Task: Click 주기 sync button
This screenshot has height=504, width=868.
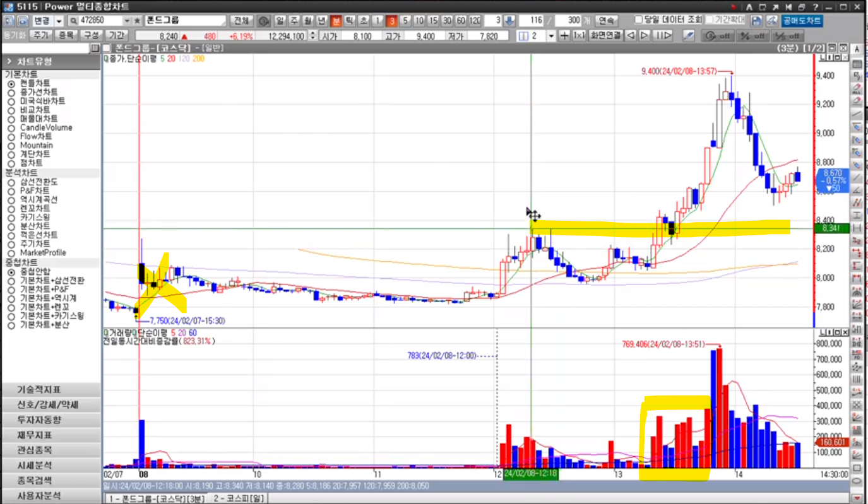Action: click(x=42, y=36)
